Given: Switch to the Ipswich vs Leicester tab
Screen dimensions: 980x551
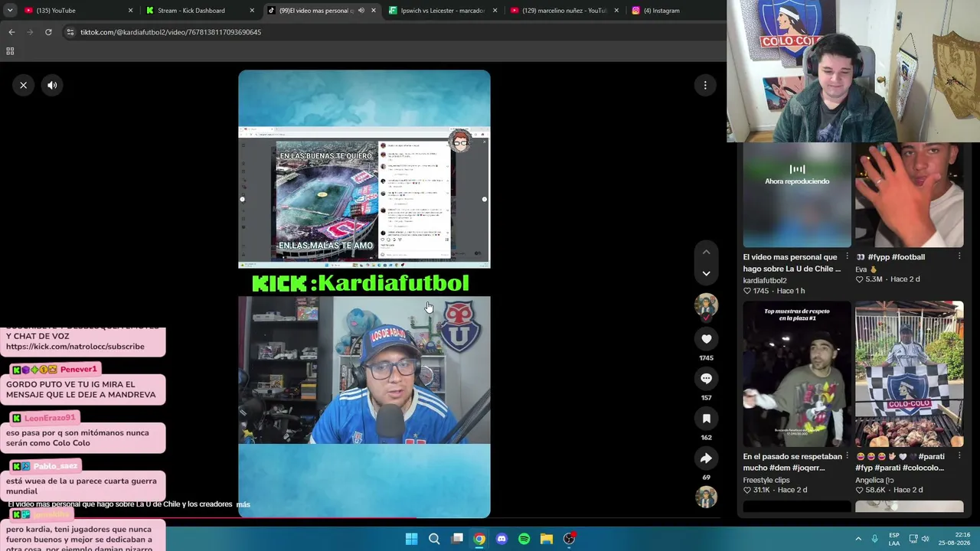Looking at the screenshot, I should pyautogui.click(x=443, y=11).
